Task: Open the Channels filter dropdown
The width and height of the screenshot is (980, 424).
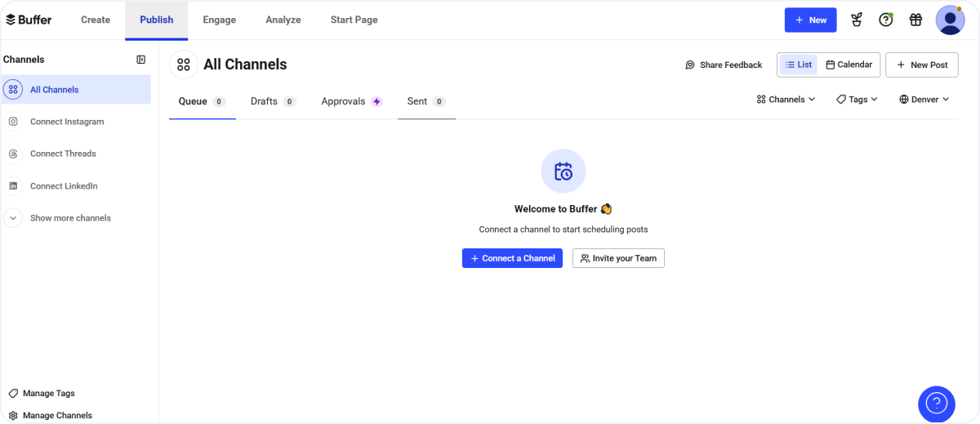Action: click(786, 99)
